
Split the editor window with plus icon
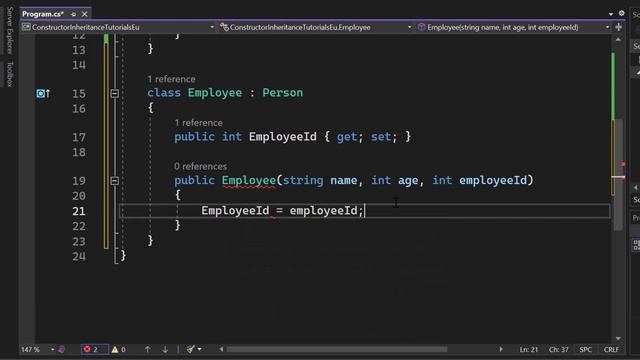click(618, 27)
